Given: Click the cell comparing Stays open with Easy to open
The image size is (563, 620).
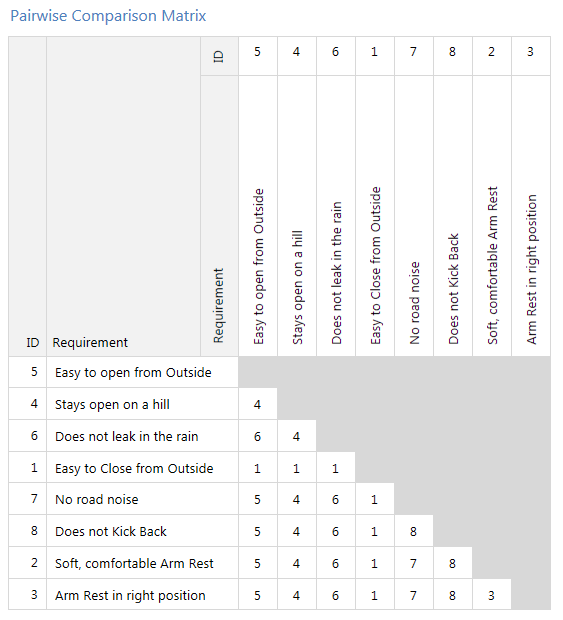Looking at the screenshot, I should (257, 405).
